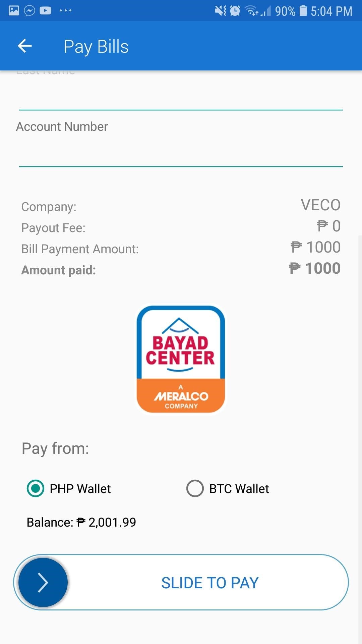Tap the alarm clock status icon
This screenshot has height=644, width=362.
235,11
